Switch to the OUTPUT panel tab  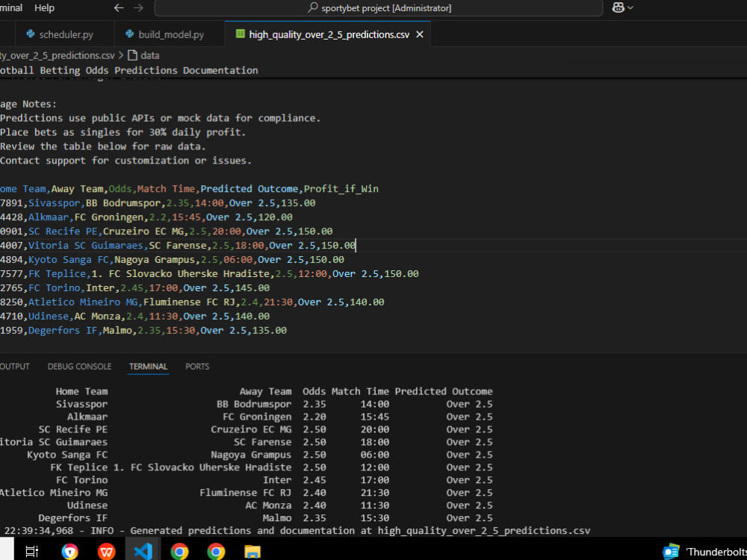point(15,366)
